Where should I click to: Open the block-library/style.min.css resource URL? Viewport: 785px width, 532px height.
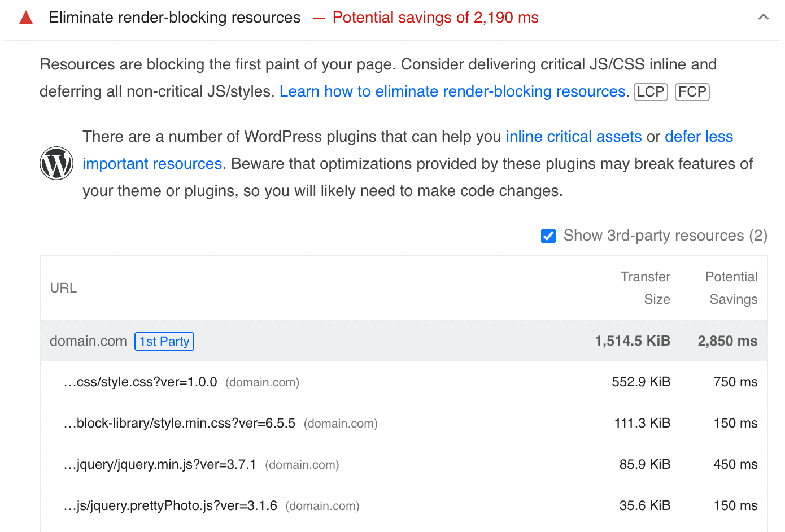point(180,424)
